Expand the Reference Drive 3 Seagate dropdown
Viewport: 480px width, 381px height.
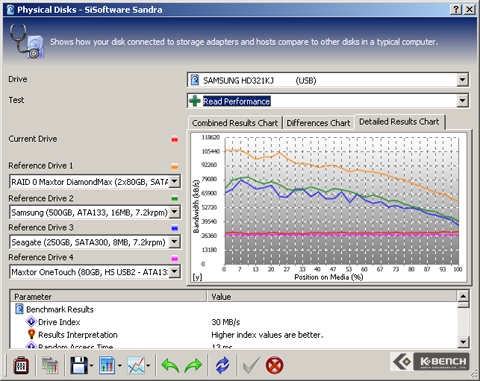(174, 242)
